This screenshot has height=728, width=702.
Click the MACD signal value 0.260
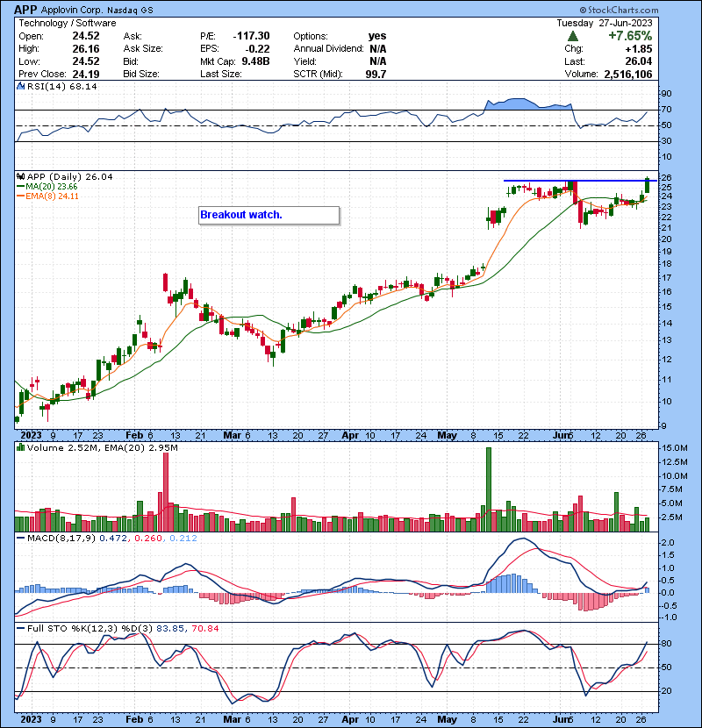(148, 539)
